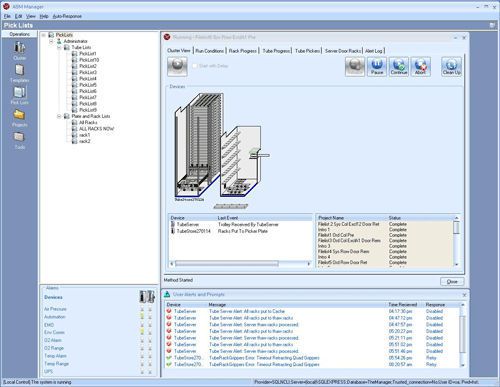
Task: Toggle the Start with Delay checkbox
Action: point(195,66)
